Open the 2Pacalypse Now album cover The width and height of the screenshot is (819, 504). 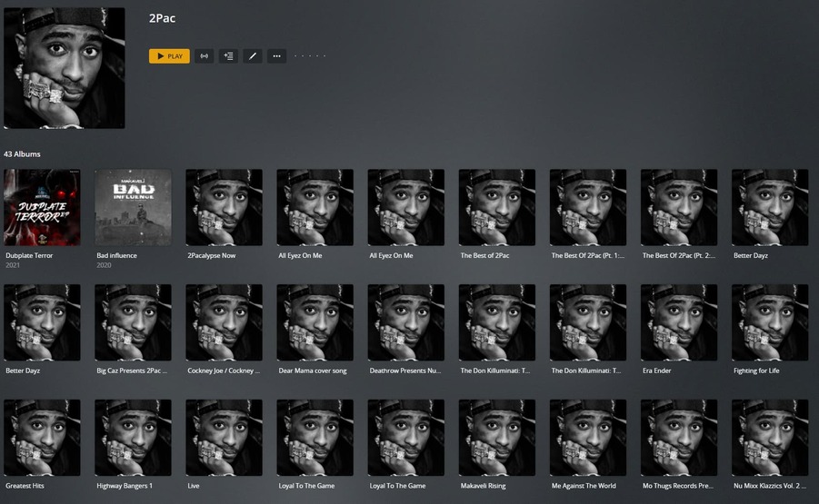(225, 207)
